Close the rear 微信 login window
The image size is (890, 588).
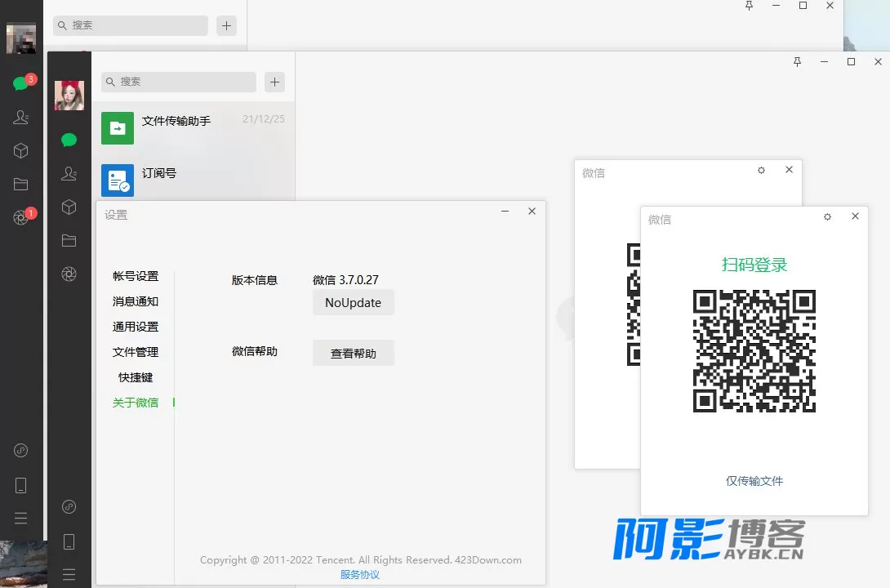(x=789, y=170)
